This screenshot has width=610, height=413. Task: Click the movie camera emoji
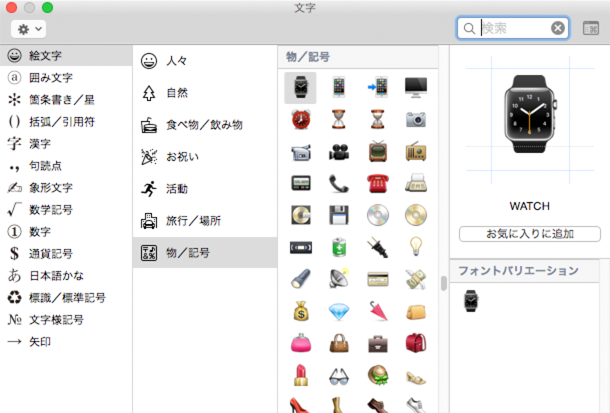[x=339, y=152]
